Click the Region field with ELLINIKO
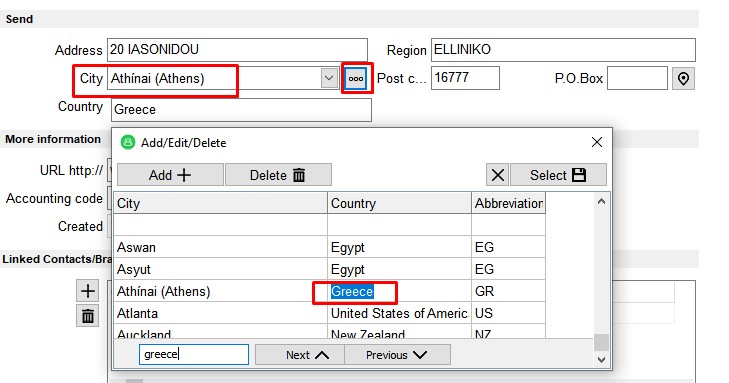Viewport: 729px width, 383px height. [x=563, y=50]
